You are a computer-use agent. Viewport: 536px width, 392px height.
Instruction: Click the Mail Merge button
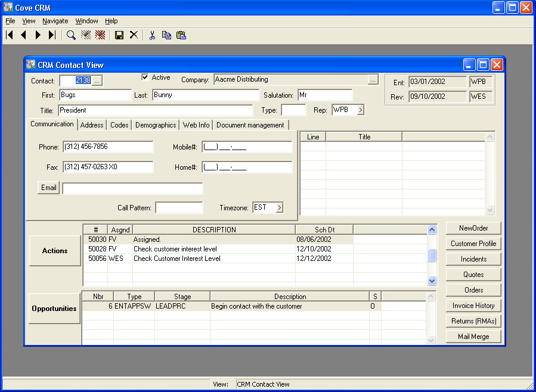point(473,337)
